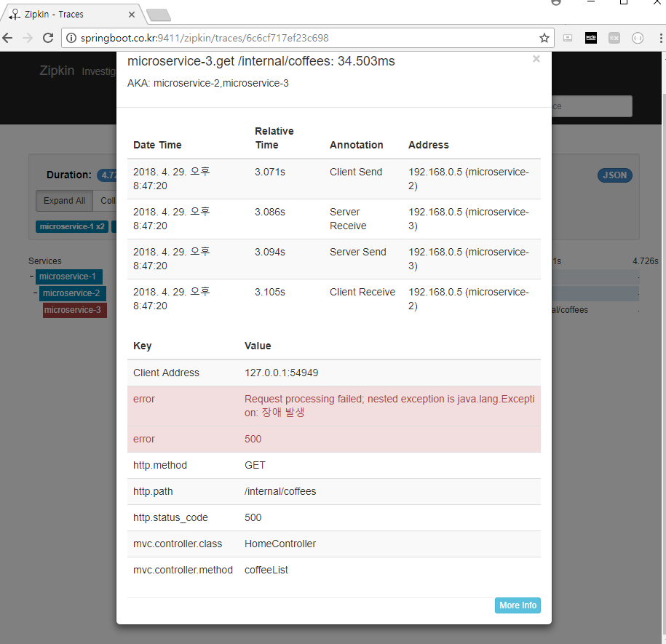Click the Client Send annotation cell
Viewport: 666px width, 644px height.
pyautogui.click(x=356, y=172)
